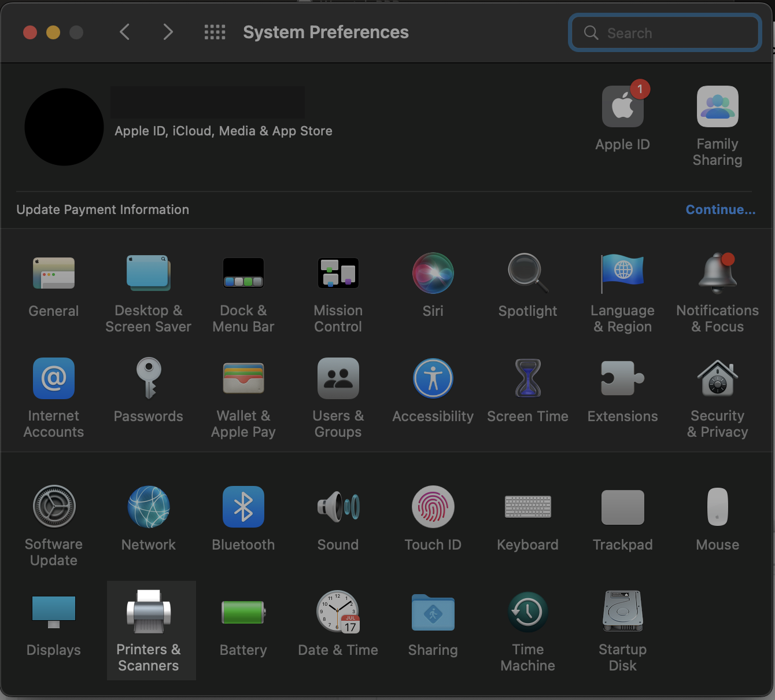775x700 pixels.
Task: Click Apple ID, iCloud, Media & App Store text
Action: click(223, 131)
